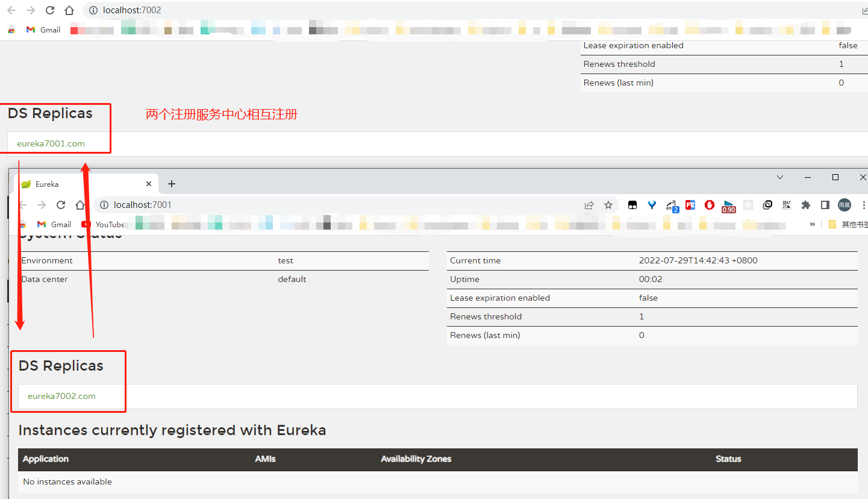Reload the localhost:7002 page in back window
This screenshot has height=499, width=868.
pyautogui.click(x=50, y=10)
